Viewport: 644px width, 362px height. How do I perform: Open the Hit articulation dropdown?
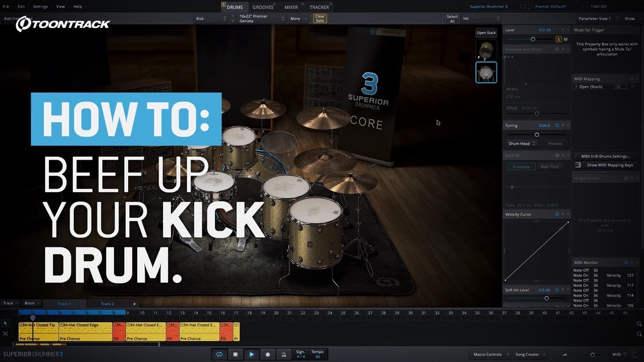pyautogui.click(x=481, y=19)
